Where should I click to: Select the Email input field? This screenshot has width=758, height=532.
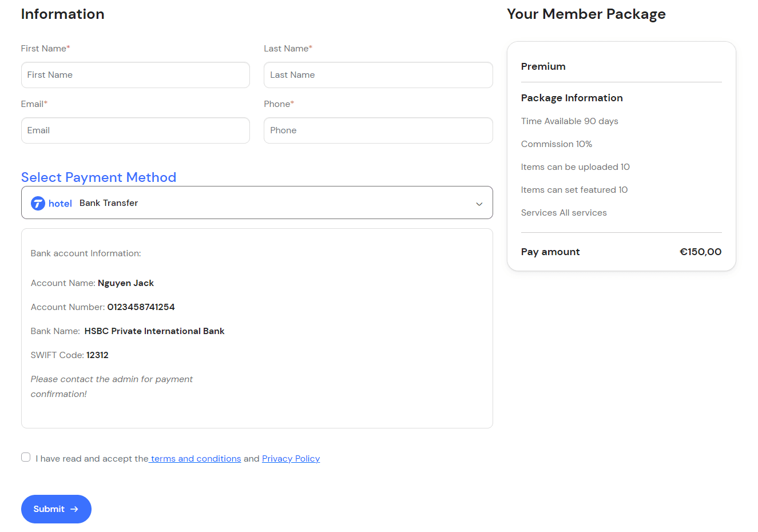click(135, 130)
